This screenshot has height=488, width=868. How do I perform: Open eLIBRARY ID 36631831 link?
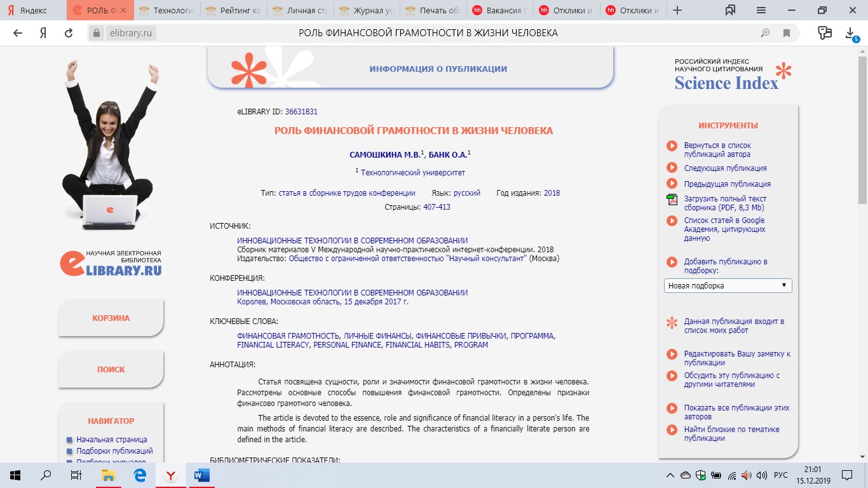pos(301,111)
